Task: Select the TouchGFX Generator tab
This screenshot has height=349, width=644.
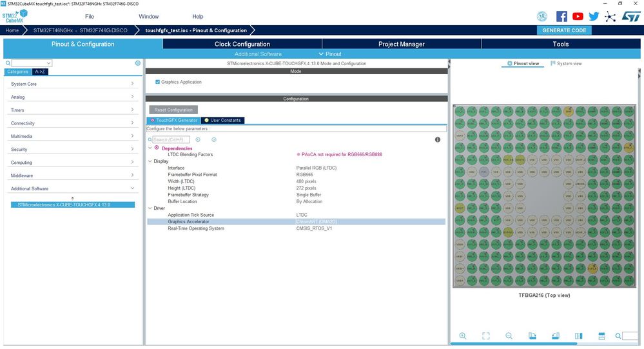Action: tap(174, 120)
